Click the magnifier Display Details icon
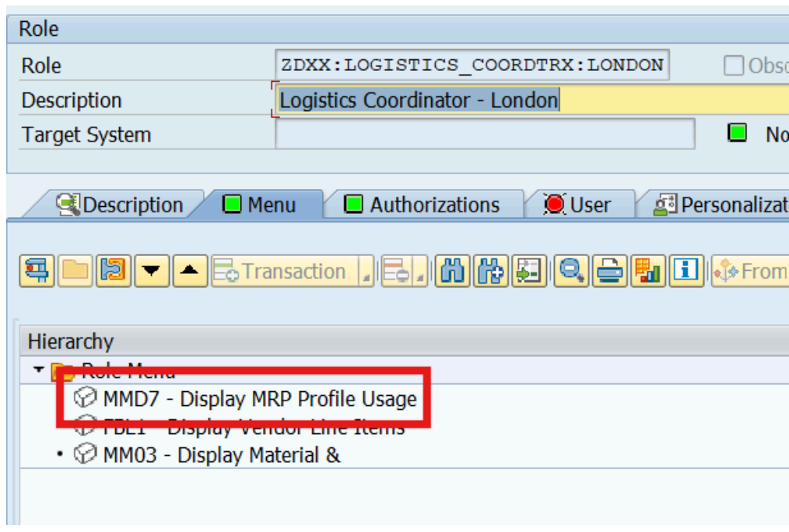The width and height of the screenshot is (789, 532). 572,271
